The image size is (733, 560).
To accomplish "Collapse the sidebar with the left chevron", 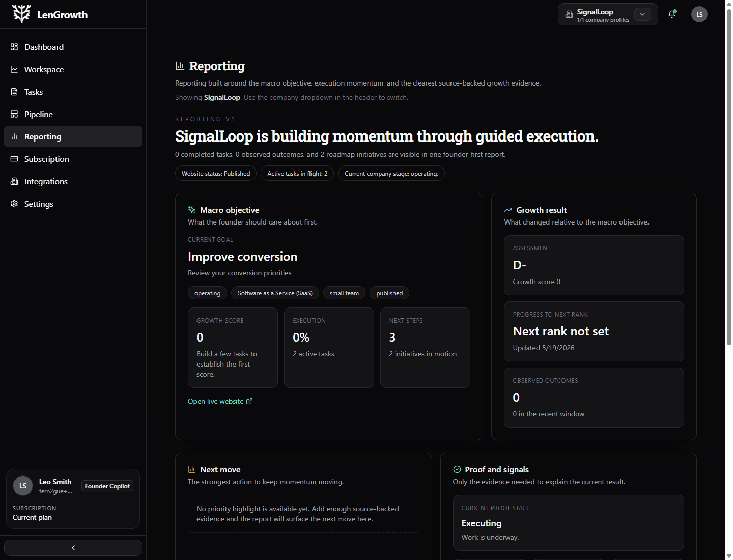I will click(x=73, y=548).
